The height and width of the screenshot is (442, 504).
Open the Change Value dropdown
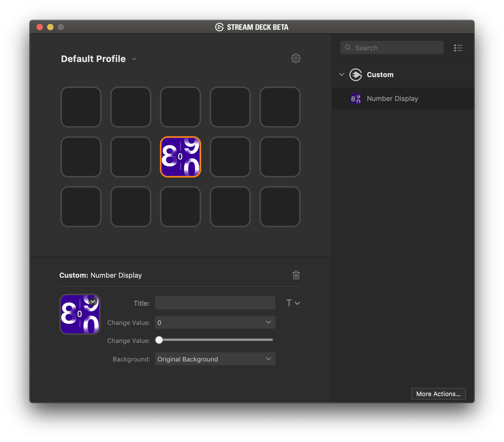point(215,322)
